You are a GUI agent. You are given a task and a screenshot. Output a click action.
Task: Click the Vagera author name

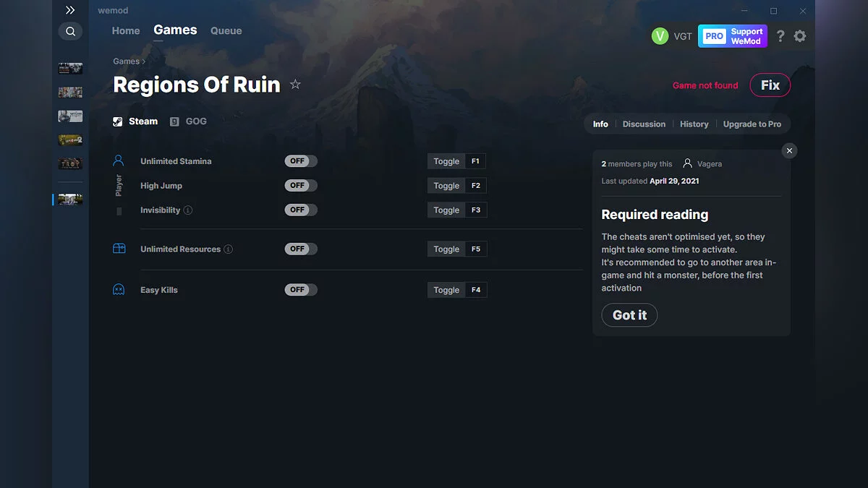[710, 164]
